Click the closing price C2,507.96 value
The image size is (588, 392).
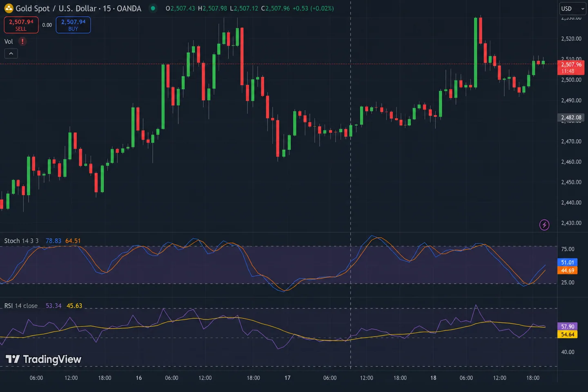[276, 8]
